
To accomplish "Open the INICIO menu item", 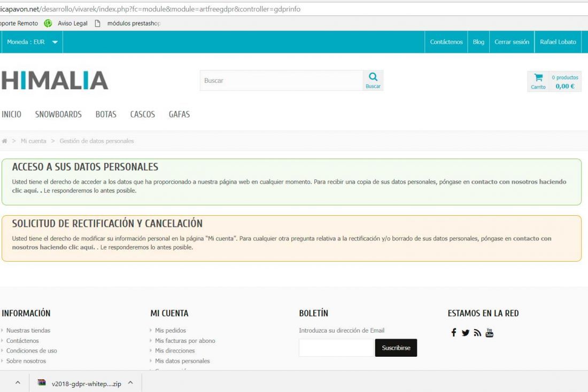I will 12,114.
